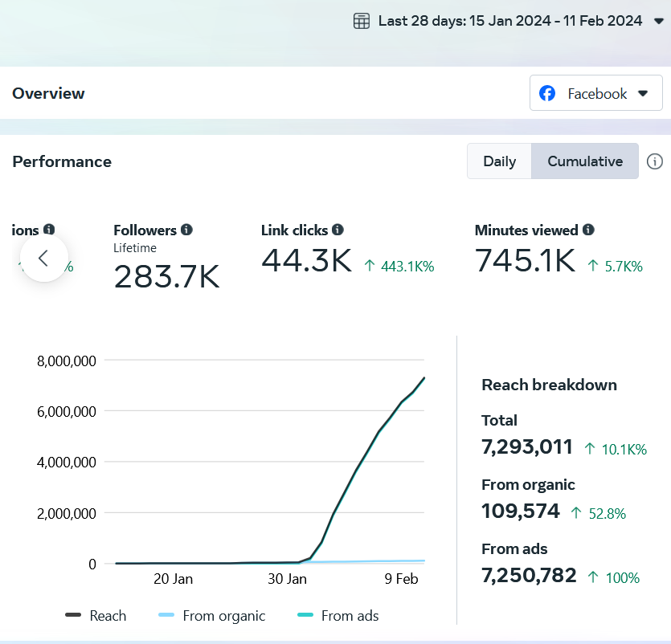Open Performance info icon
Viewport: 671px width, 644px height.
point(655,161)
